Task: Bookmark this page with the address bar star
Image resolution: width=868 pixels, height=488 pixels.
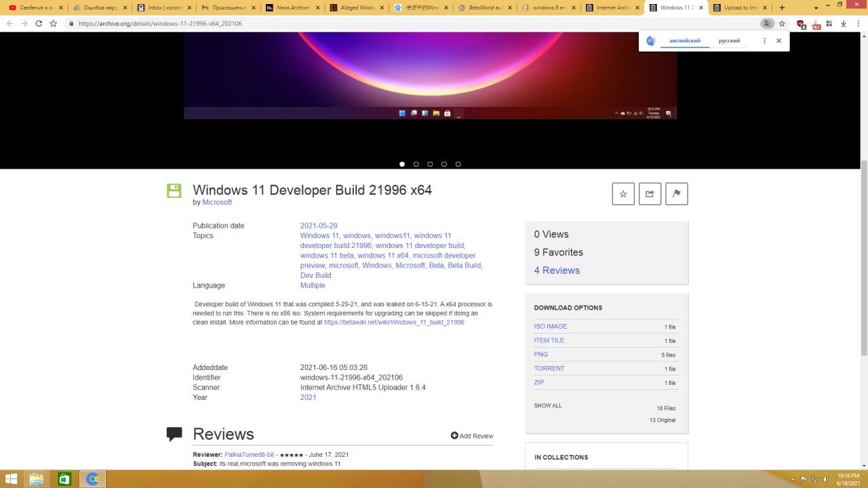Action: (x=782, y=23)
